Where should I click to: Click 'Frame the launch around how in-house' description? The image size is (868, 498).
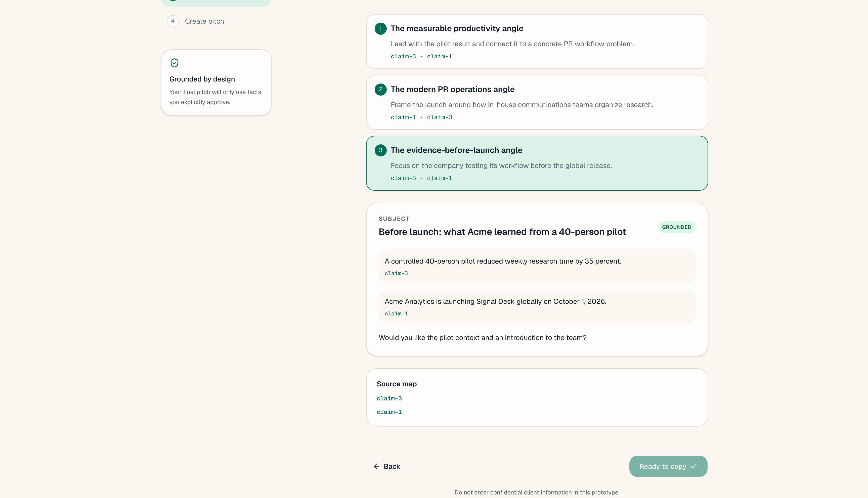coord(522,105)
